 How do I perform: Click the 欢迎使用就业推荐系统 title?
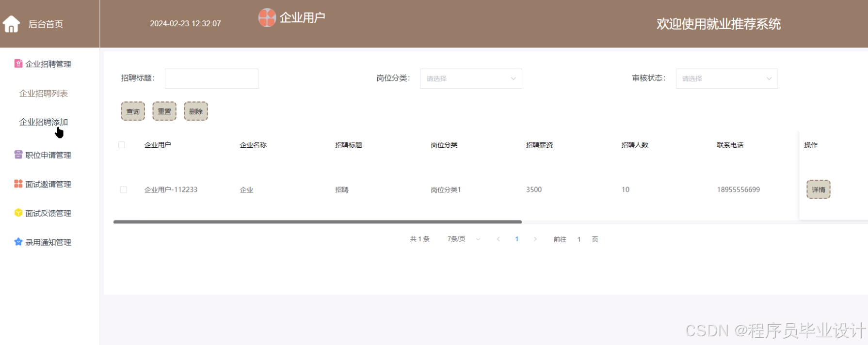pos(719,24)
